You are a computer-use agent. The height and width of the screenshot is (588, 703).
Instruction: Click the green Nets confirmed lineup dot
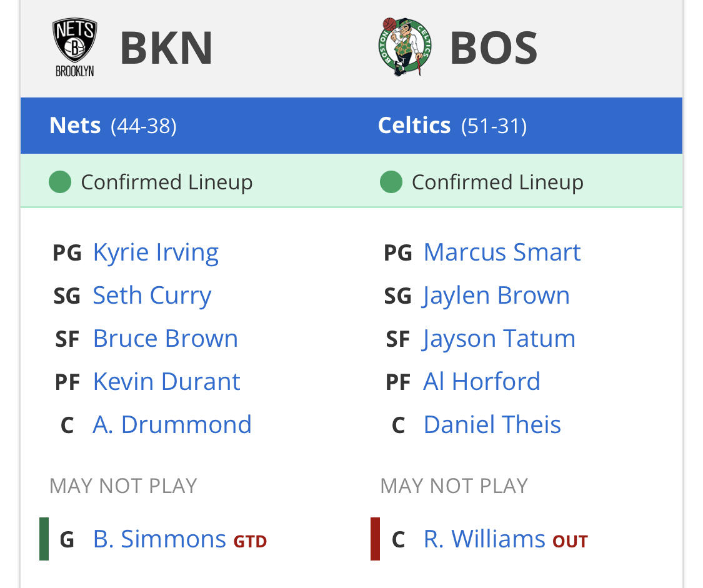coord(60,182)
